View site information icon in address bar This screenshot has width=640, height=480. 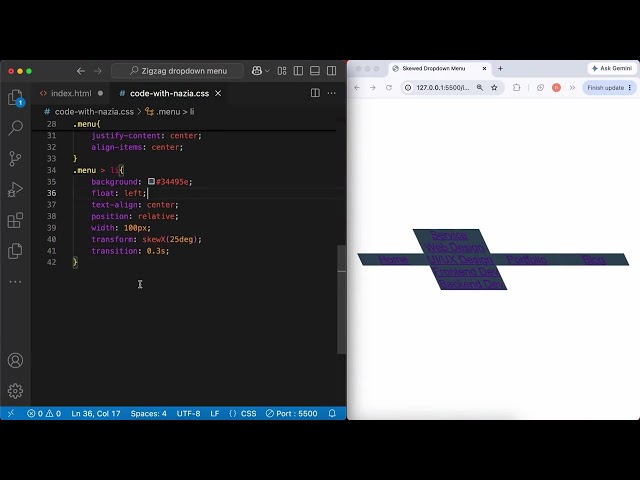click(408, 88)
